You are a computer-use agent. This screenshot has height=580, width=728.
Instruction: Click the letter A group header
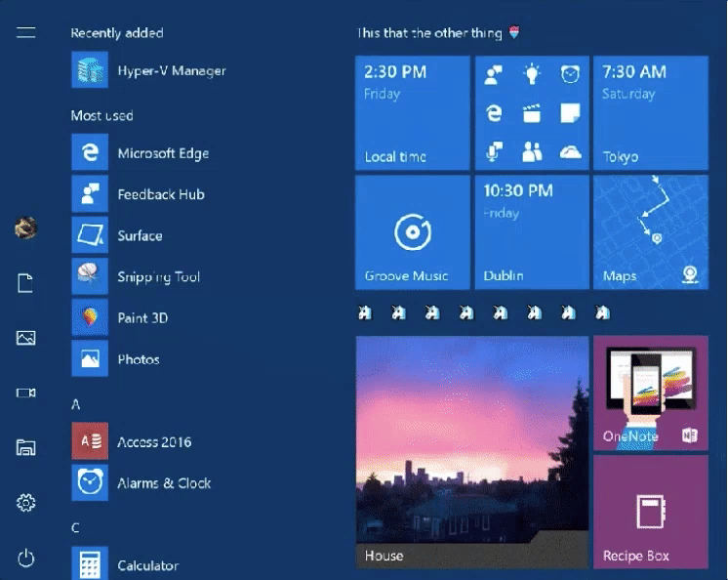(76, 404)
